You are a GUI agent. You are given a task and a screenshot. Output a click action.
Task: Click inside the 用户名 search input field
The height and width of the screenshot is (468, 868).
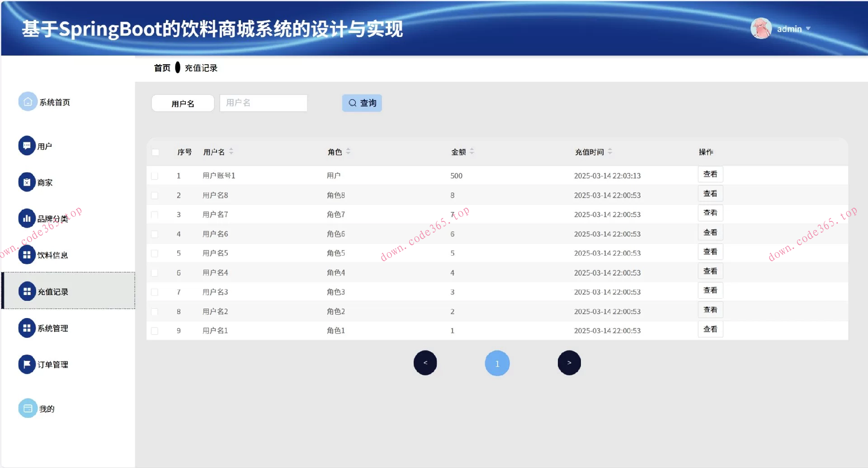click(x=263, y=103)
